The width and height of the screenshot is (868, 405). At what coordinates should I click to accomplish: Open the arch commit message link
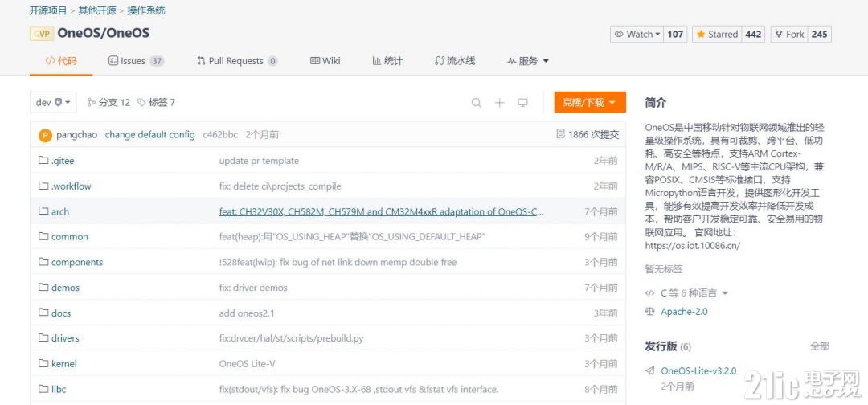[x=382, y=211]
